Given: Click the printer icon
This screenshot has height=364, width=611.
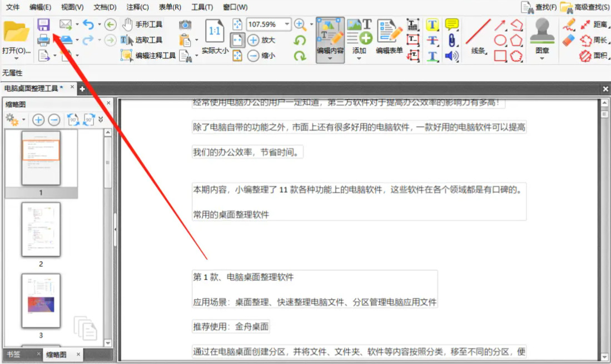Looking at the screenshot, I should [43, 40].
